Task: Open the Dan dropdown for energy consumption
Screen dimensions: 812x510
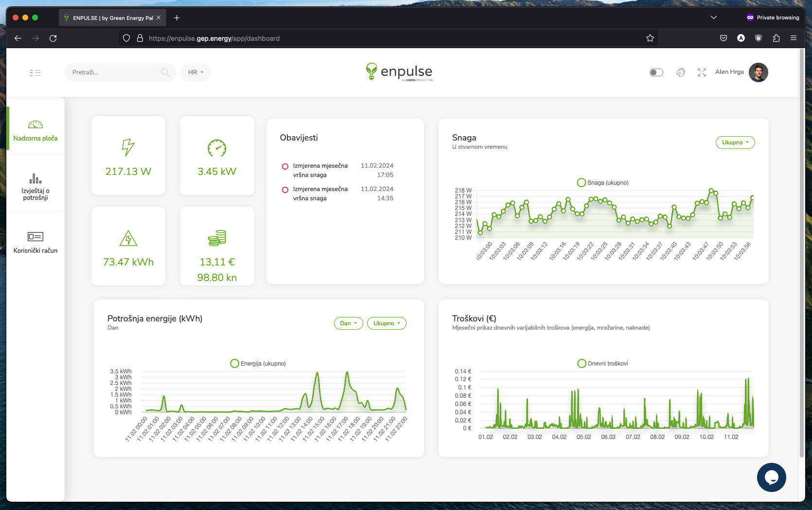Action: (348, 323)
